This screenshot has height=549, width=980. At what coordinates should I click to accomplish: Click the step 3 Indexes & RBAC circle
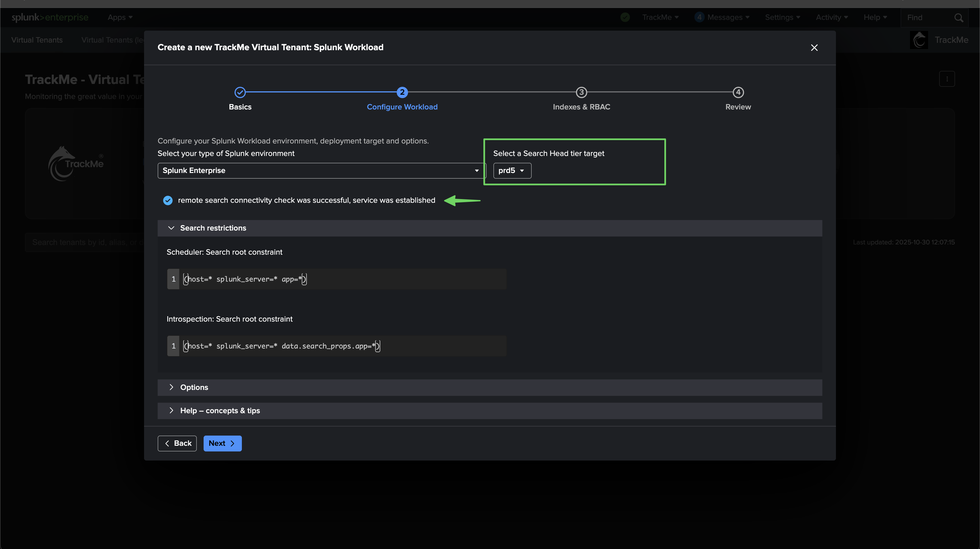click(x=581, y=92)
